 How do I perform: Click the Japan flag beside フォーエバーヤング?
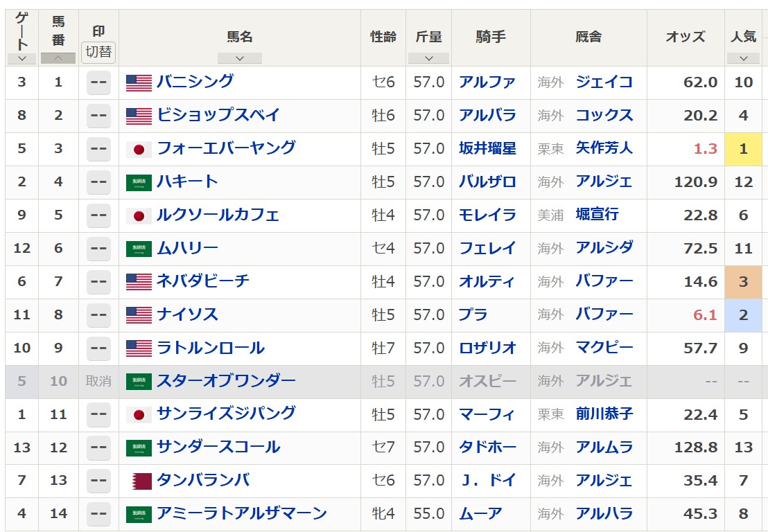139,149
